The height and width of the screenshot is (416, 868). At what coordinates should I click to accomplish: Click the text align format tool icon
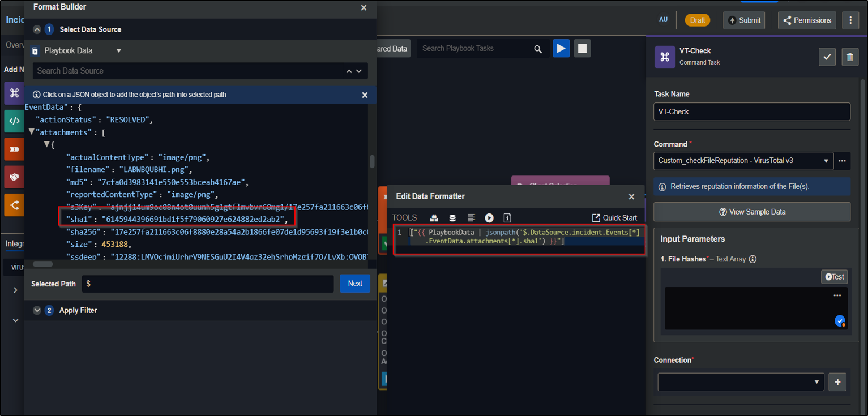pos(471,218)
